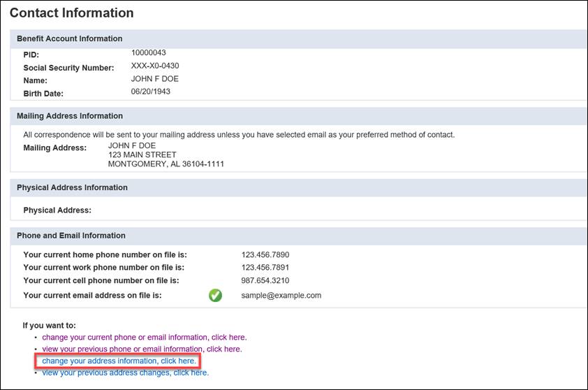Select the PID value 10000043

(x=149, y=52)
